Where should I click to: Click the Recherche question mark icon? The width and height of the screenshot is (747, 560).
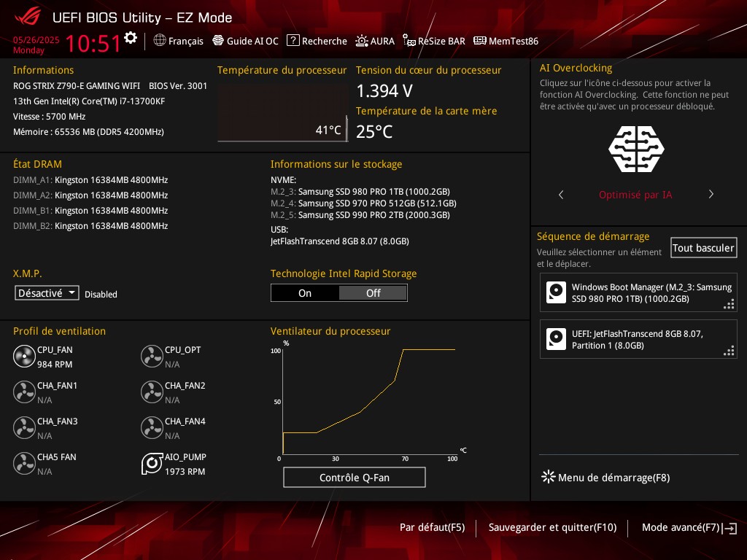point(293,41)
